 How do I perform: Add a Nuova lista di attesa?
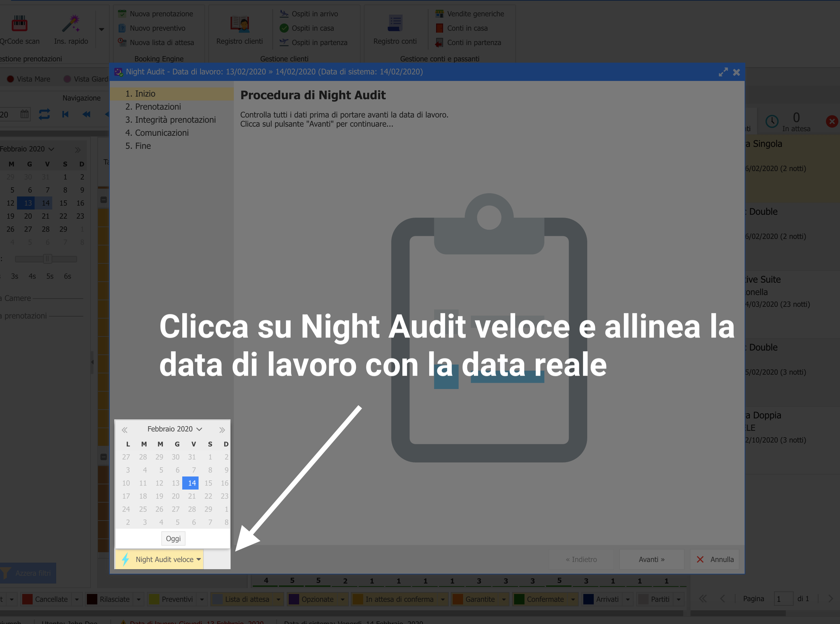pos(156,42)
